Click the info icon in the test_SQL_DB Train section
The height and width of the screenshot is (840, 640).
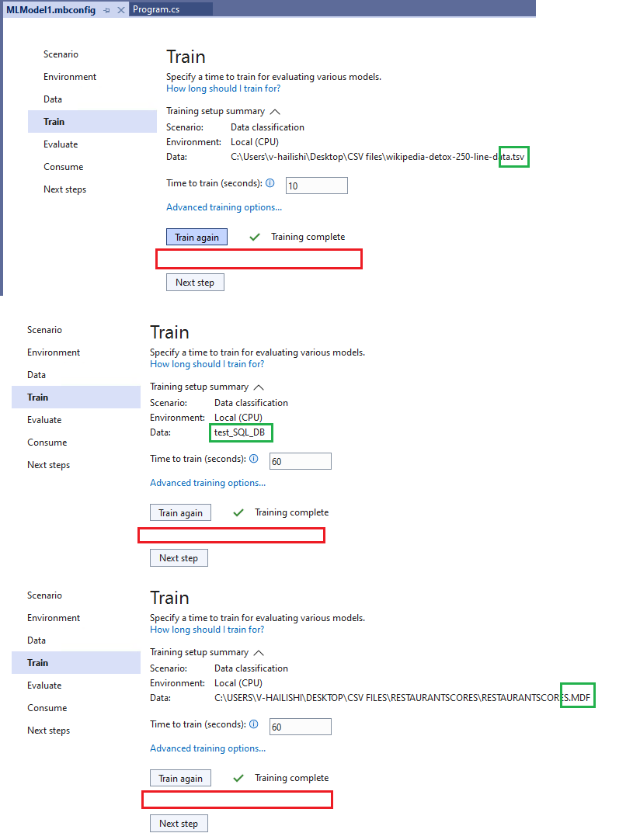pyautogui.click(x=252, y=460)
